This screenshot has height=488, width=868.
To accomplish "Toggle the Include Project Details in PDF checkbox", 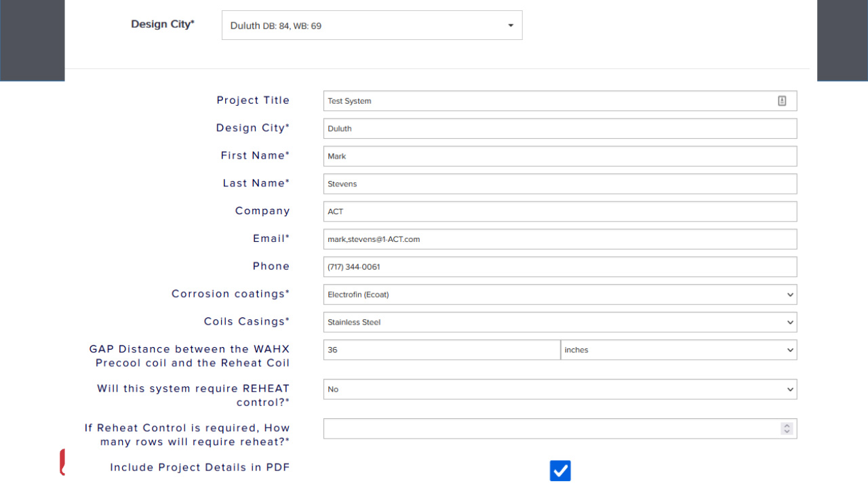I will [x=560, y=470].
